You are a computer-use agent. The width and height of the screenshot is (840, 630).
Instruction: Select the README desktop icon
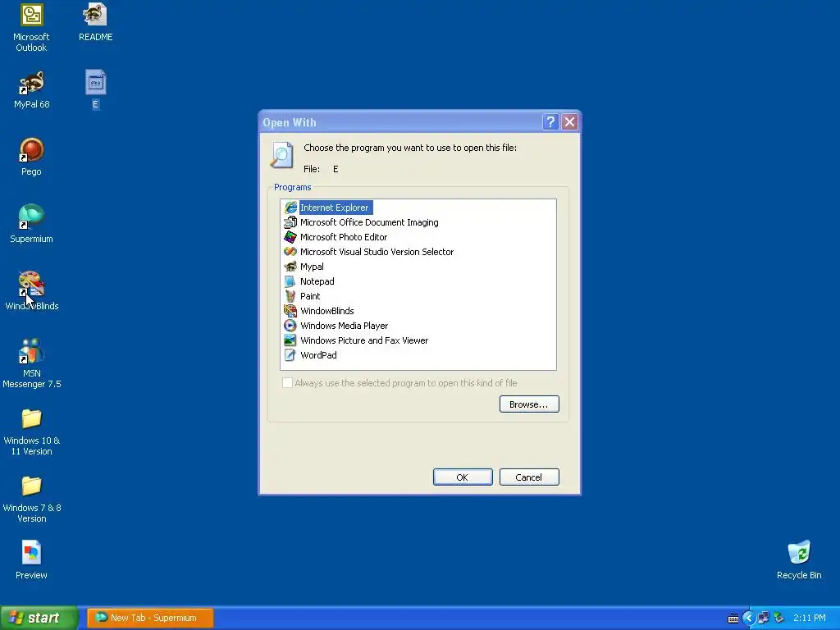95,22
